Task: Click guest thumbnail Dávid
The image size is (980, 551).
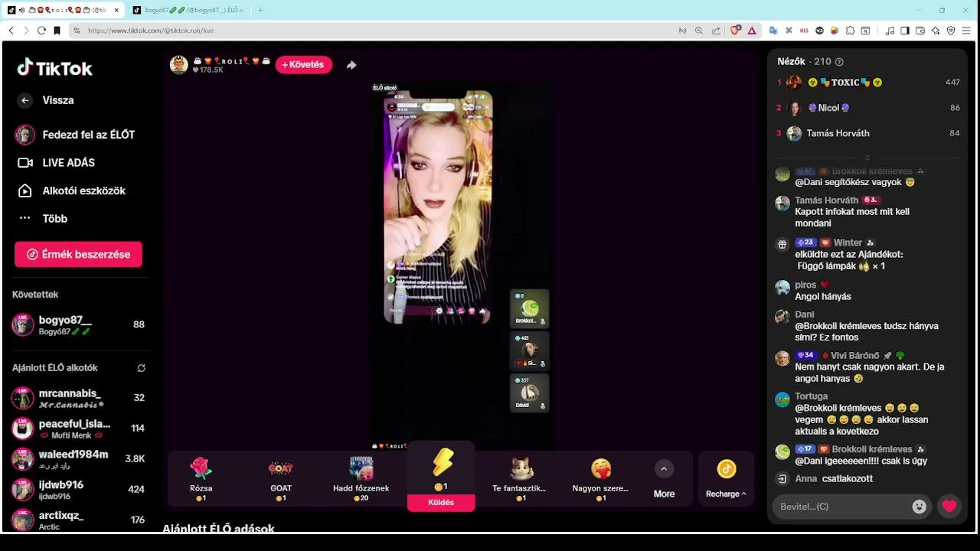Action: (x=530, y=393)
